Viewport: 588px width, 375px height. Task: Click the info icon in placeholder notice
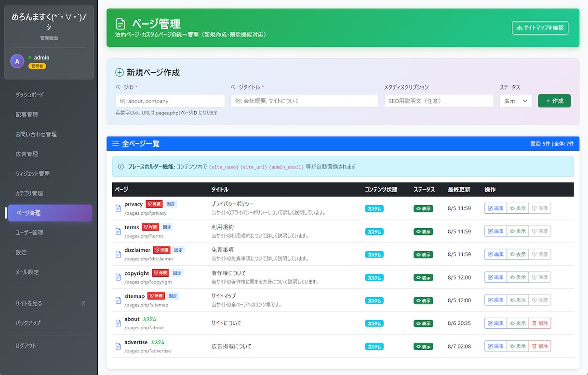coord(121,167)
